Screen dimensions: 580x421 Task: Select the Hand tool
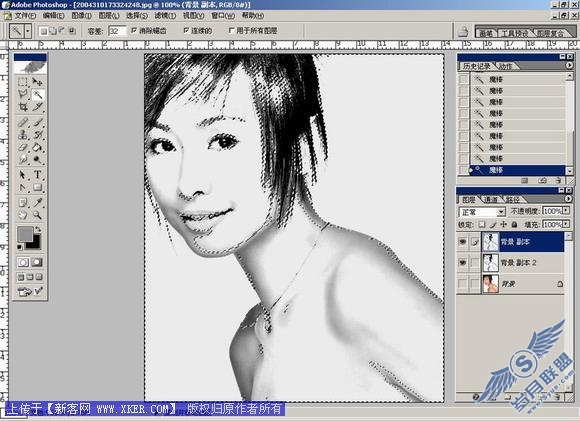23,215
